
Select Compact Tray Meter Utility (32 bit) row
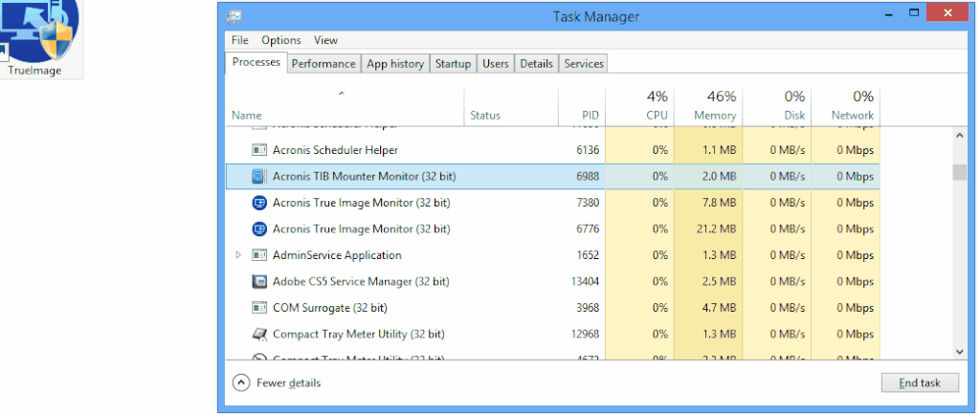[x=552, y=334]
